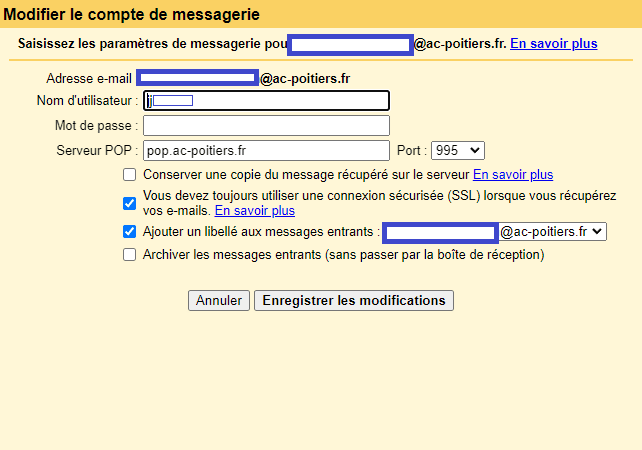Open the label @ac-poitiers.fr dropdown
This screenshot has width=642, height=450.
pos(494,232)
